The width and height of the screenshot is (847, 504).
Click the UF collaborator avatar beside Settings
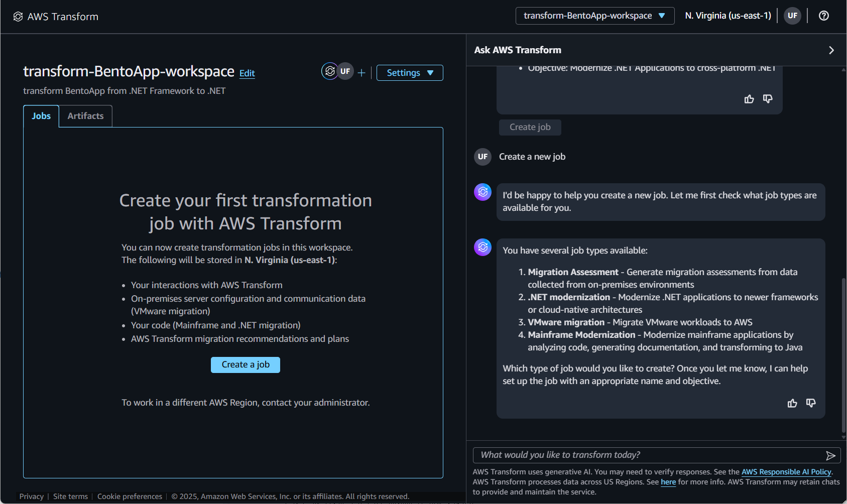point(345,71)
